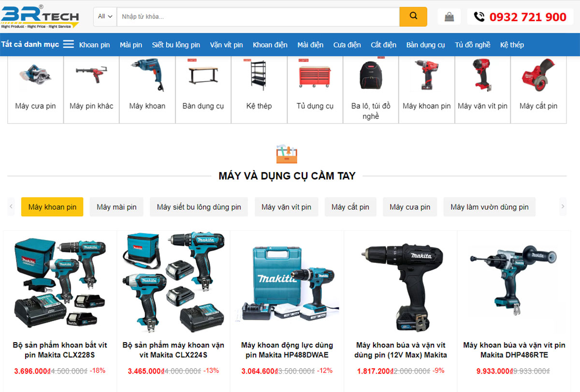This screenshot has height=392, width=580.
Task: Click the phone handset icon
Action: 479,17
